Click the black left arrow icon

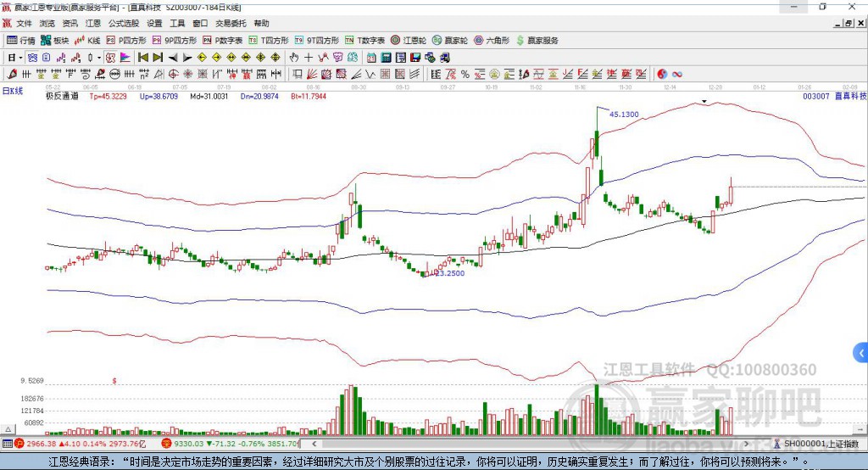click(x=173, y=58)
